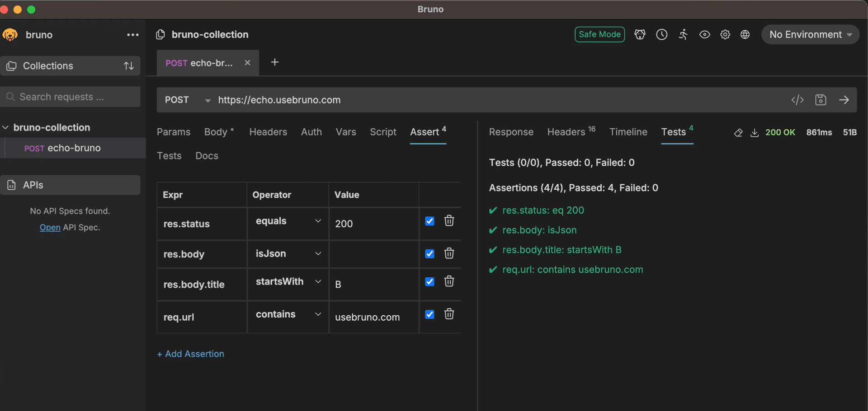868x411 pixels.
Task: Open the Auth tab
Action: 311,132
